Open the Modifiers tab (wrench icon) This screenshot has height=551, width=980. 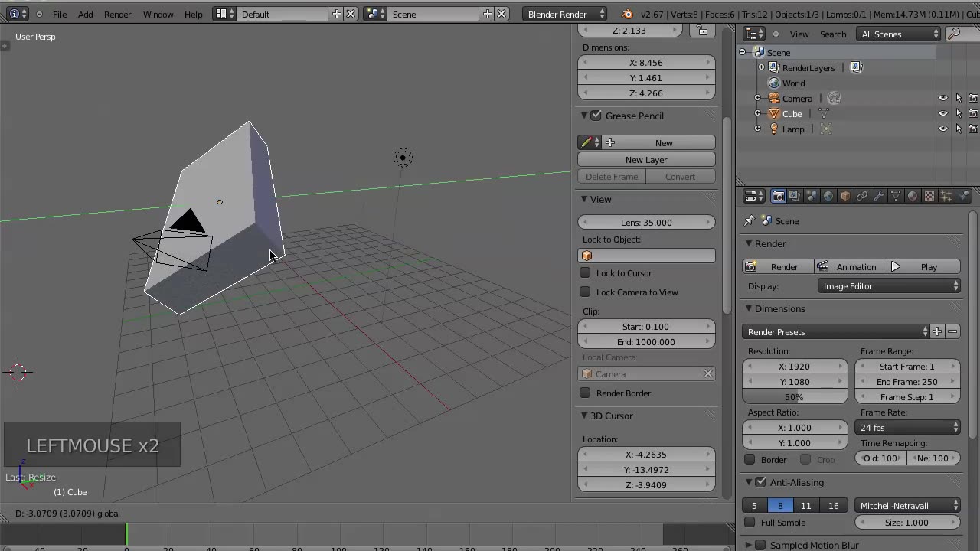pyautogui.click(x=879, y=197)
